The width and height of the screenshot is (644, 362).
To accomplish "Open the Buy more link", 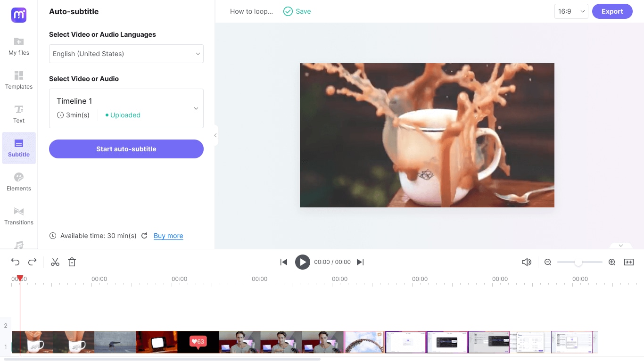I will tap(168, 236).
